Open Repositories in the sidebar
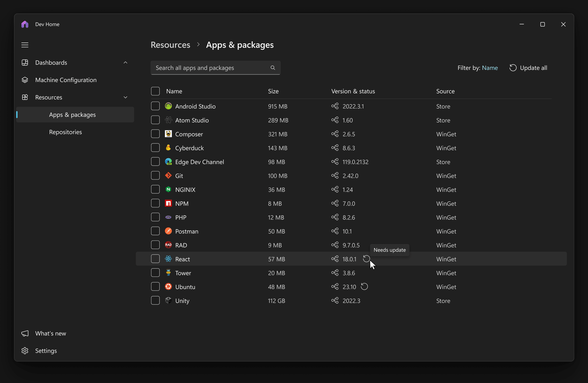The height and width of the screenshot is (383, 588). click(65, 132)
